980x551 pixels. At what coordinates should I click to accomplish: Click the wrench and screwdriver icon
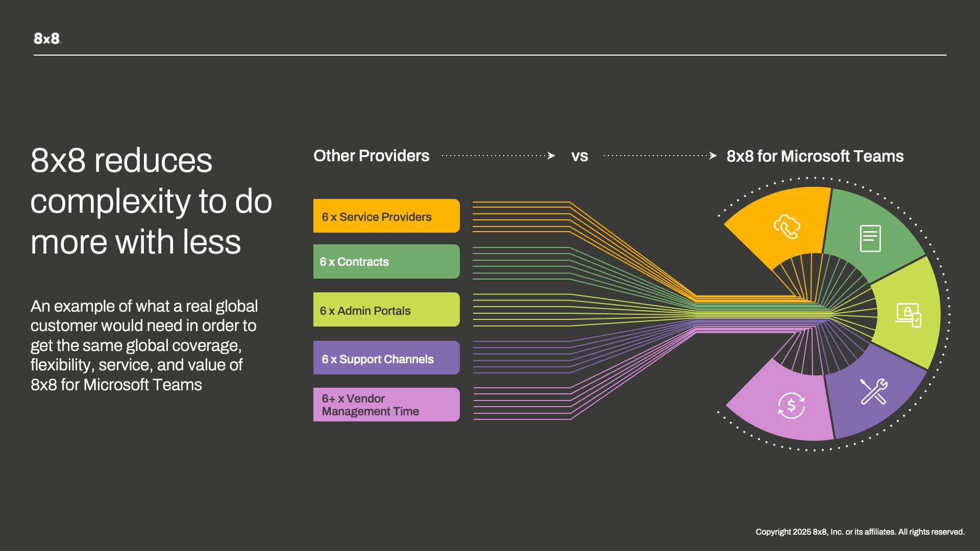[x=874, y=392]
